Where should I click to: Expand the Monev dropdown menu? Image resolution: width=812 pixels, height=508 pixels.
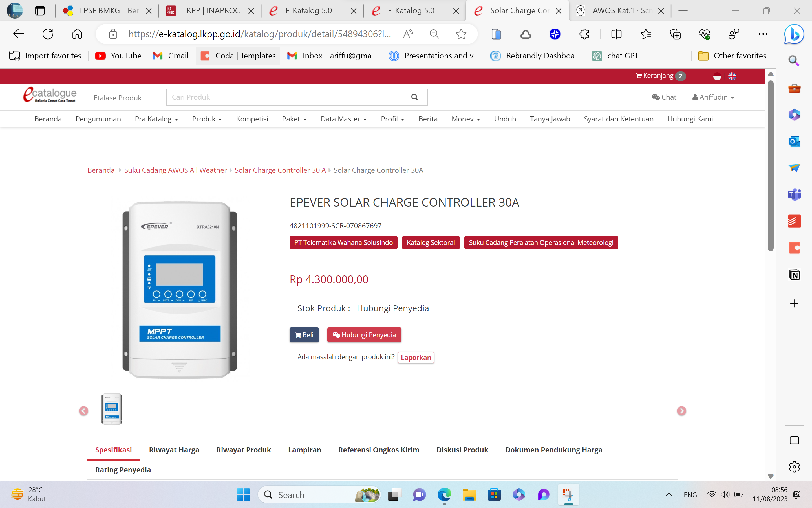point(466,119)
